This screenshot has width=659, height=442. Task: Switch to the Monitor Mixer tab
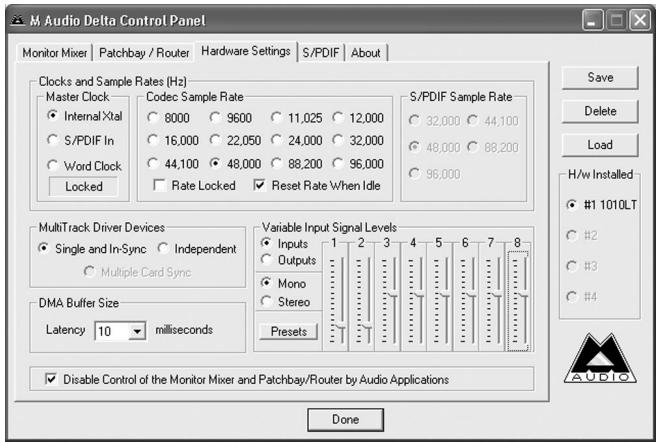pyautogui.click(x=55, y=53)
